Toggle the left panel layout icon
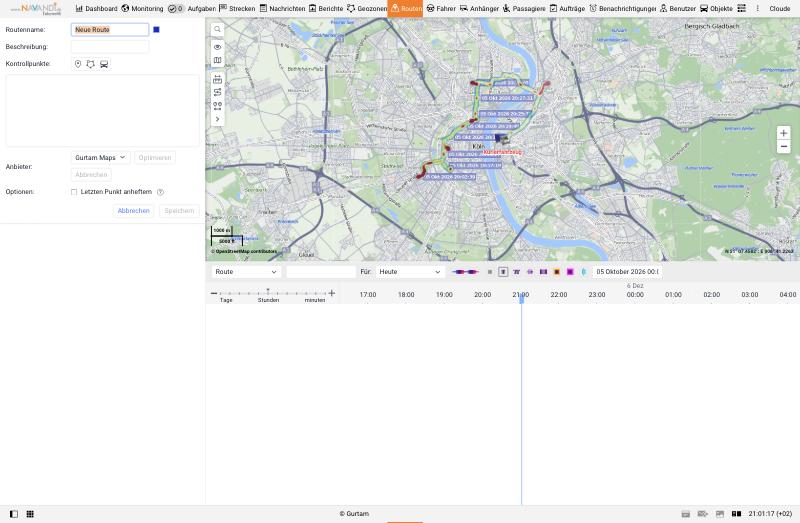The image size is (800, 523). [14, 514]
